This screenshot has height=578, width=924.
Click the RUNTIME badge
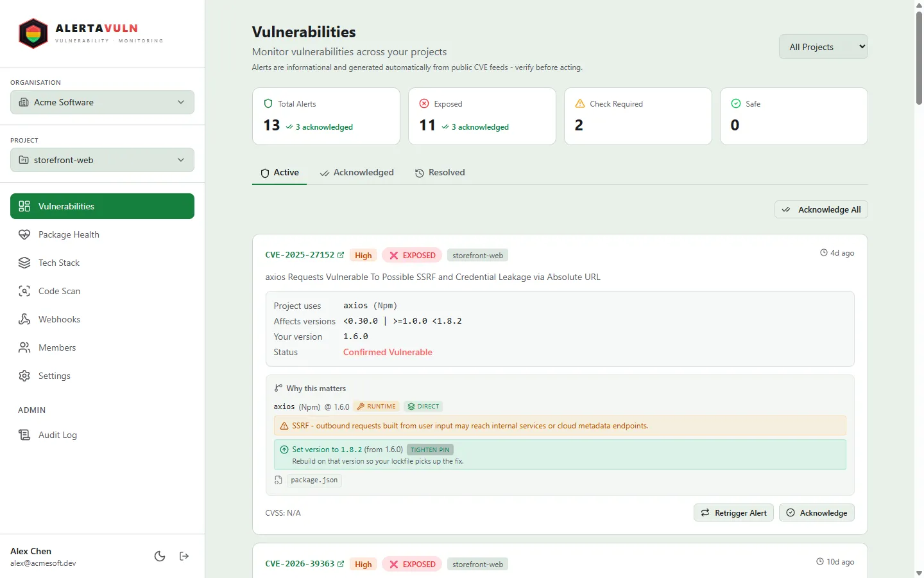(x=376, y=407)
